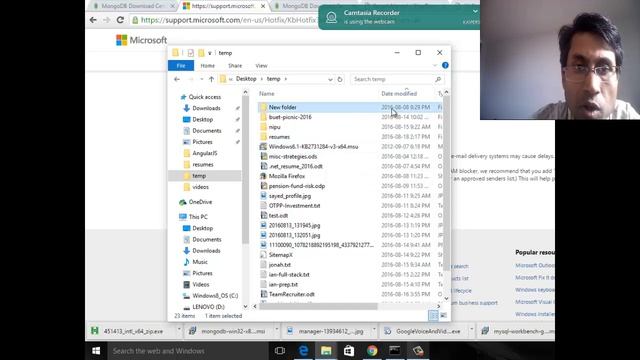This screenshot has width=640, height=360.
Task: Open mongodb-win32 msi download options arrow
Action: [276, 330]
